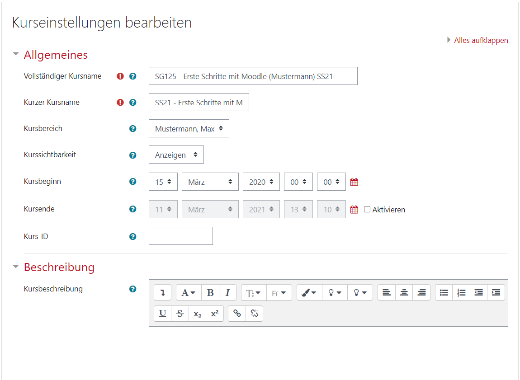Open the Kursbeginn calendar picker
Screen dimensions: 520x380
coord(354,182)
